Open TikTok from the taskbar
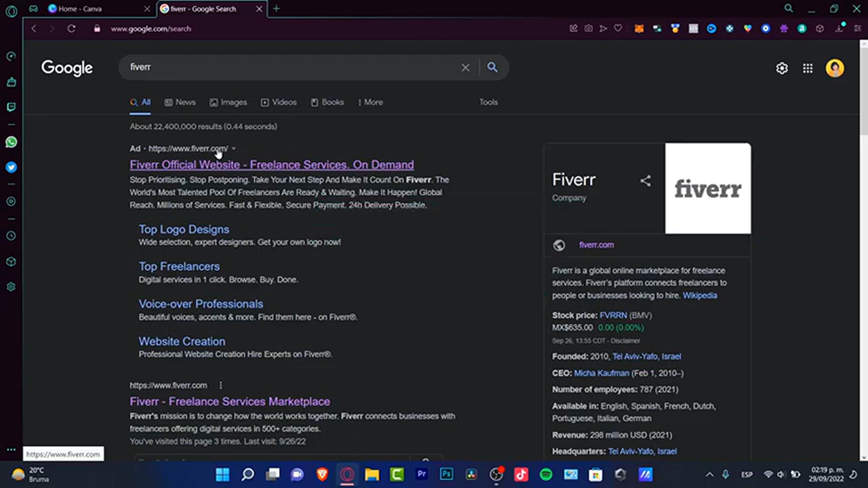The height and width of the screenshot is (488, 868). (521, 474)
